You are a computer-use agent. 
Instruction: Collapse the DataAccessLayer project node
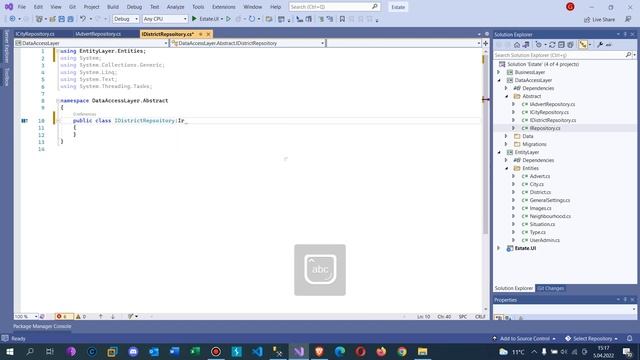click(499, 80)
